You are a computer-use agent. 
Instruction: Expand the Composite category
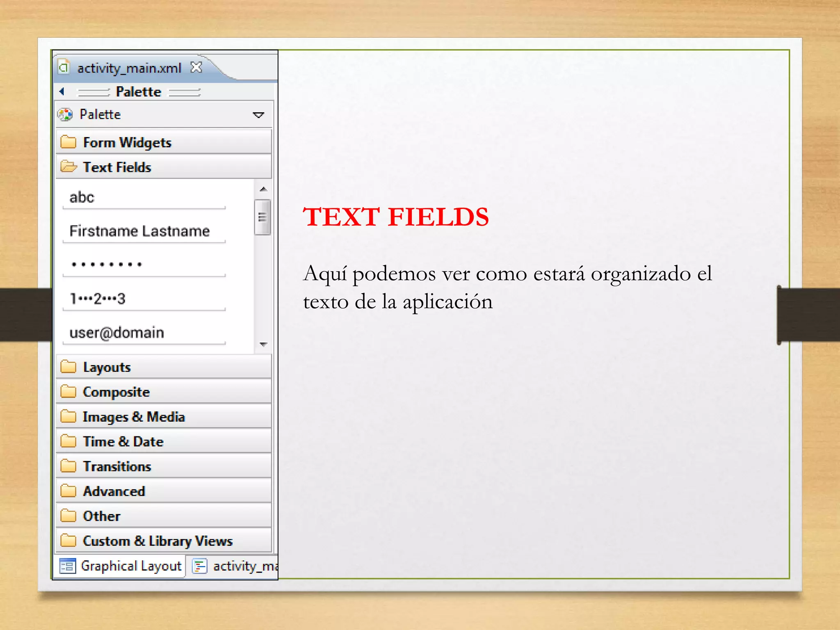click(x=164, y=392)
